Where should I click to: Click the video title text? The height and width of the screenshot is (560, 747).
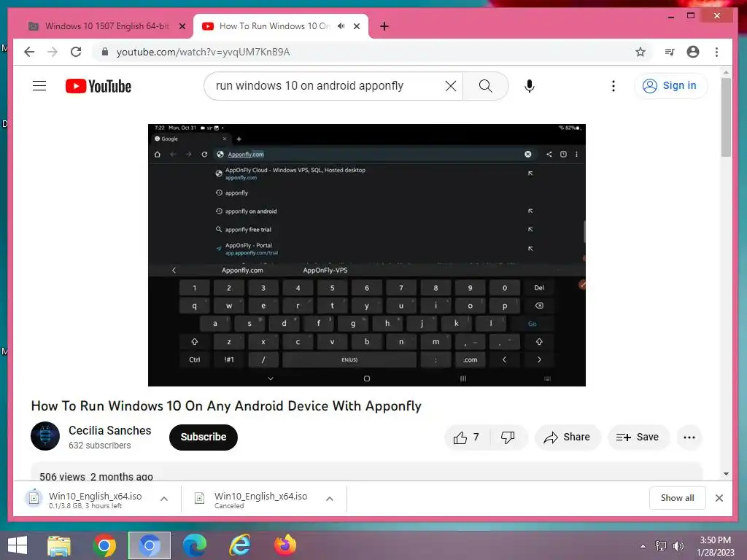tap(226, 405)
